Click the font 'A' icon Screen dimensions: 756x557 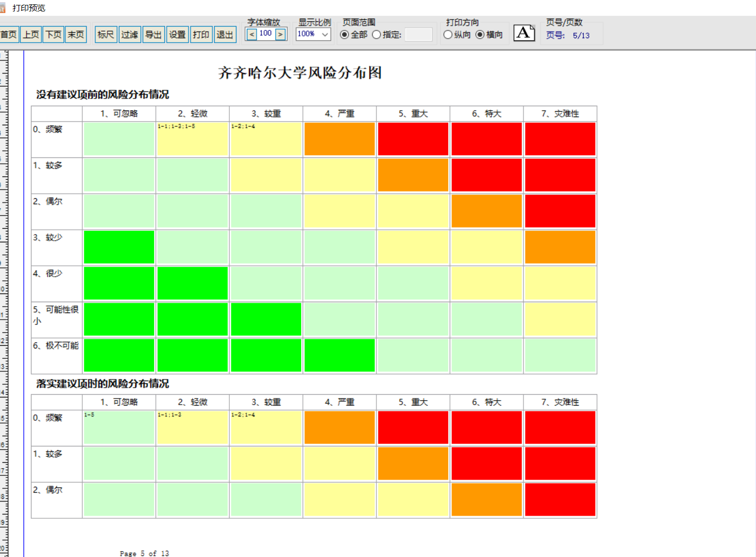[x=524, y=33]
